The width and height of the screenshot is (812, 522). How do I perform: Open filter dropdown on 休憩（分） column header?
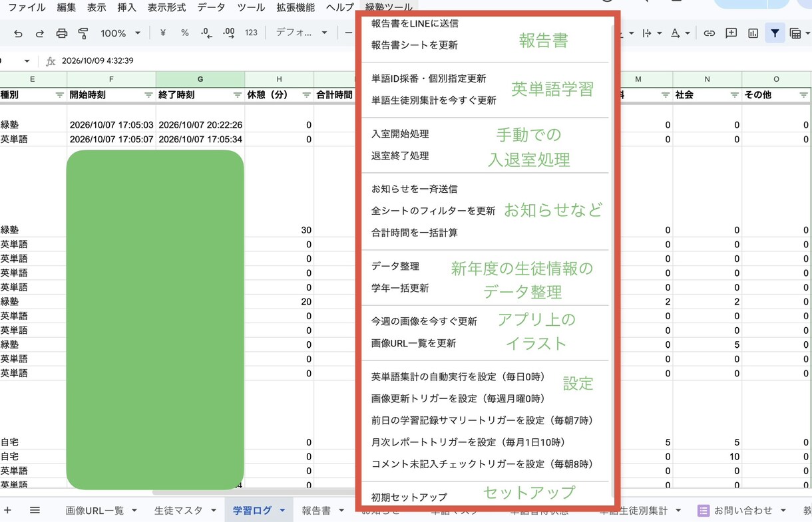click(307, 95)
